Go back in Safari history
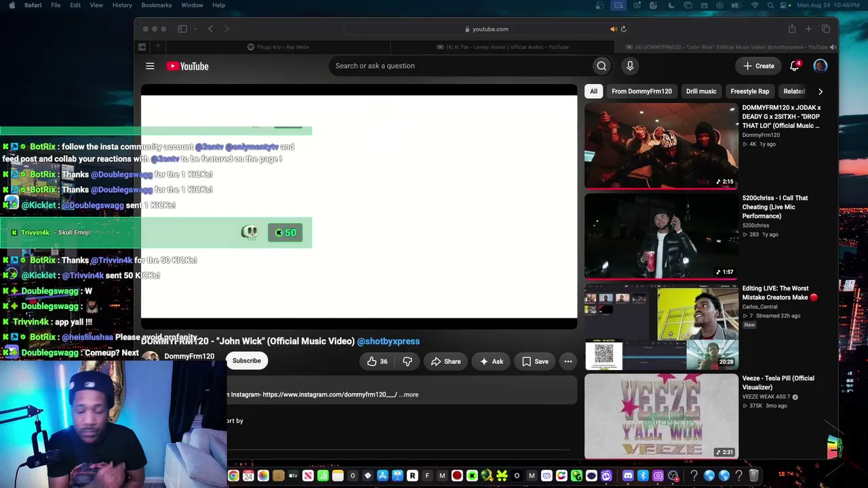The width and height of the screenshot is (868, 488). (210, 29)
